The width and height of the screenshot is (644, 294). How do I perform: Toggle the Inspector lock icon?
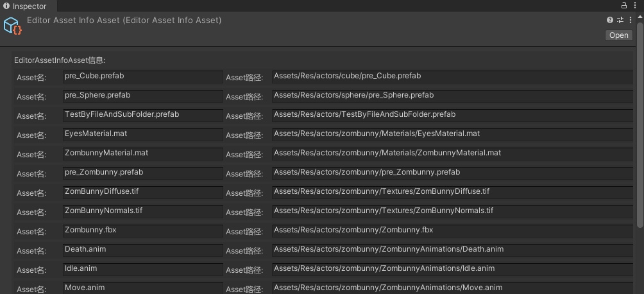(624, 5)
